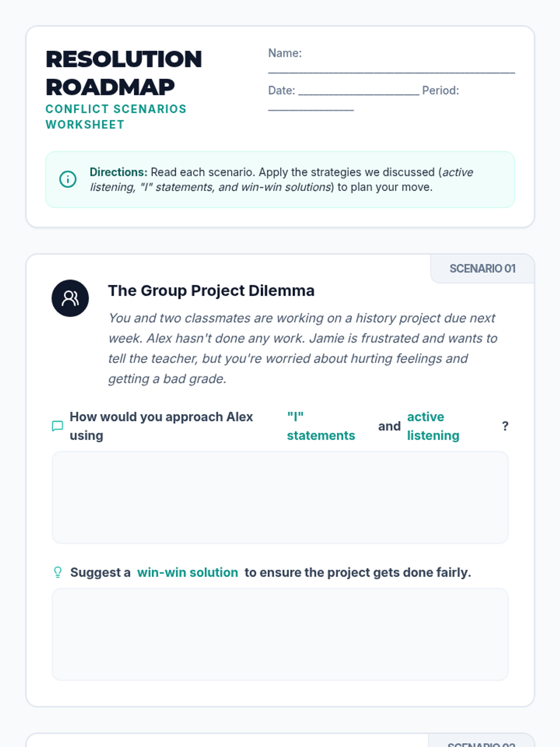Click the green active listening keyword
This screenshot has height=747, width=560.
point(433,426)
